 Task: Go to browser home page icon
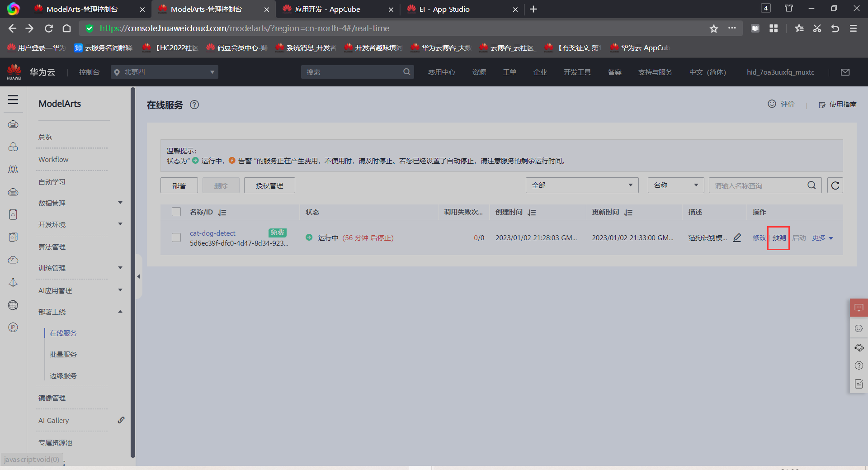coord(66,28)
